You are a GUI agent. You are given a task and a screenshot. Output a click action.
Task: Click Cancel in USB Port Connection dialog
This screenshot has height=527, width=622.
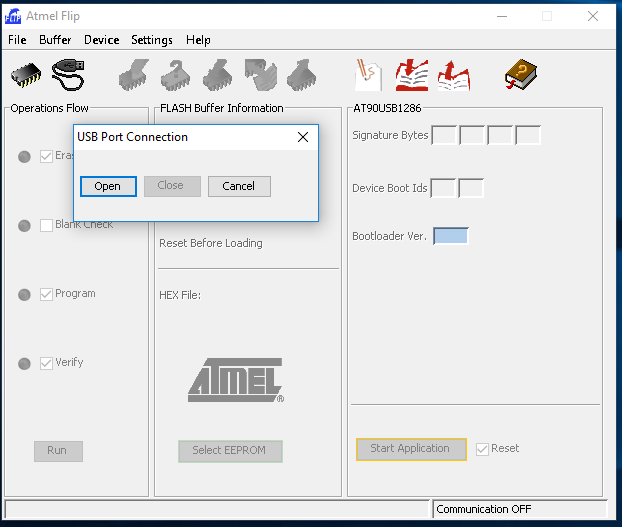tap(239, 186)
